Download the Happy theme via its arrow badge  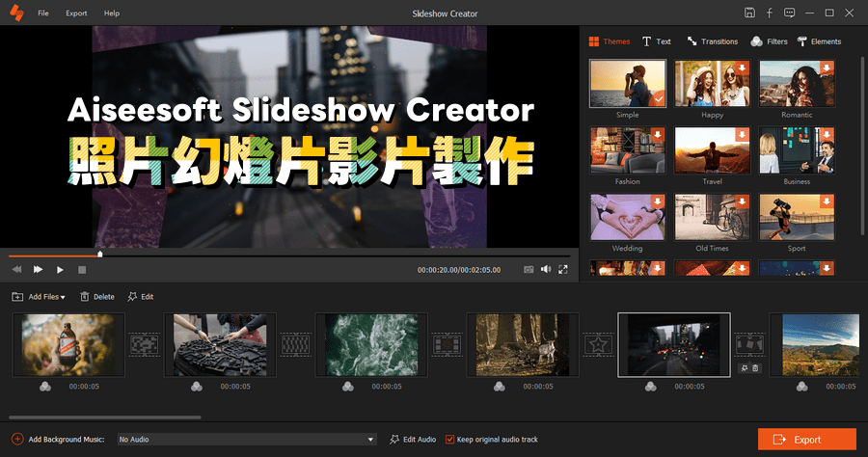(x=743, y=68)
